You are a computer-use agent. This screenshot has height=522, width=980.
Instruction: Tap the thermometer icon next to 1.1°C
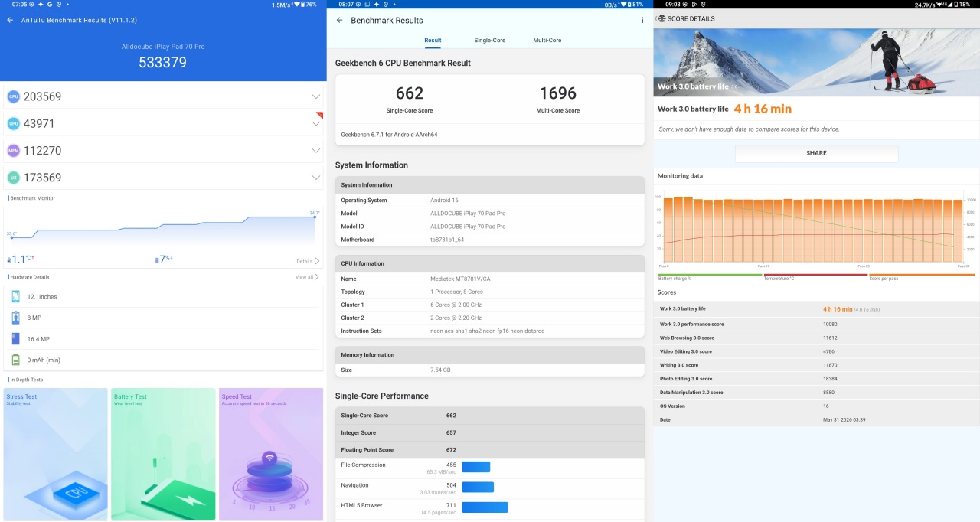coord(9,260)
